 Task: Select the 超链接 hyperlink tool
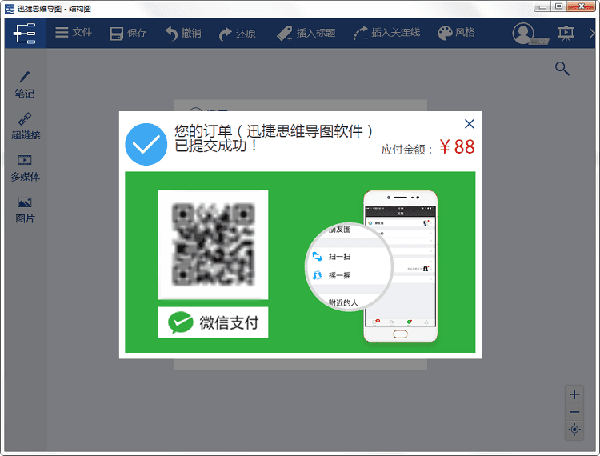point(25,126)
